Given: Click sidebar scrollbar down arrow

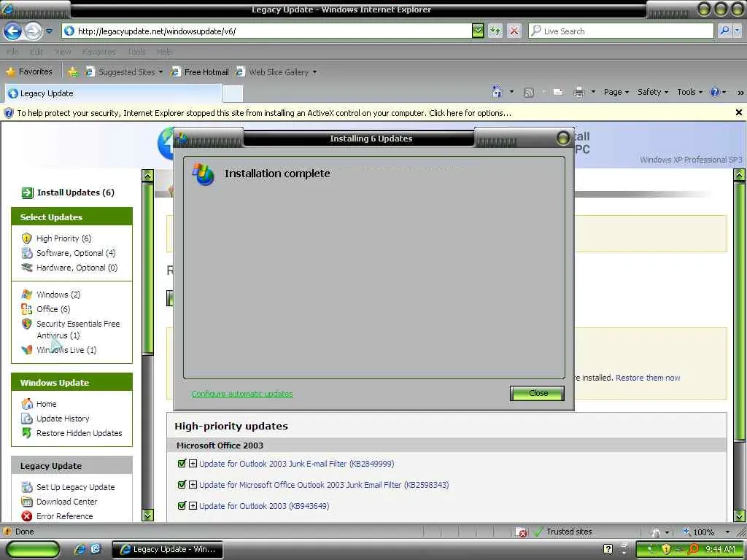Looking at the screenshot, I should (147, 516).
